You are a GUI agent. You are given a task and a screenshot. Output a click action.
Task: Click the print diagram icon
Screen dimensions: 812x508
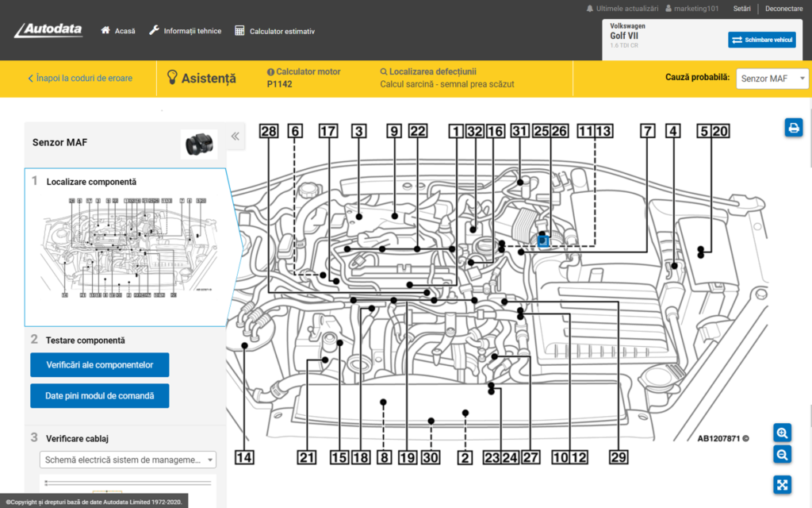coord(794,127)
